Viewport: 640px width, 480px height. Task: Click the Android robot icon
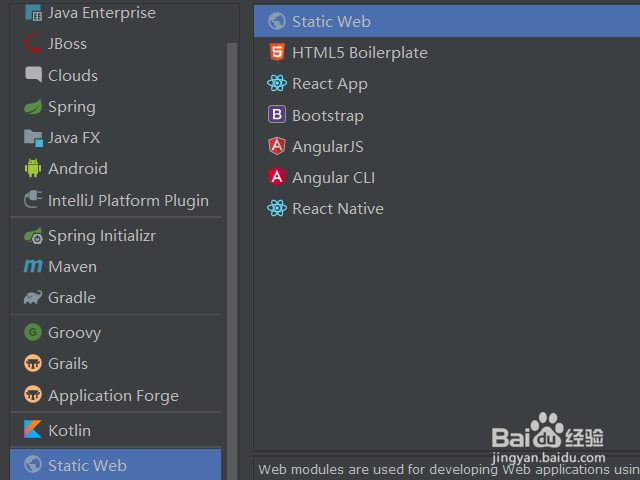[x=33, y=169]
